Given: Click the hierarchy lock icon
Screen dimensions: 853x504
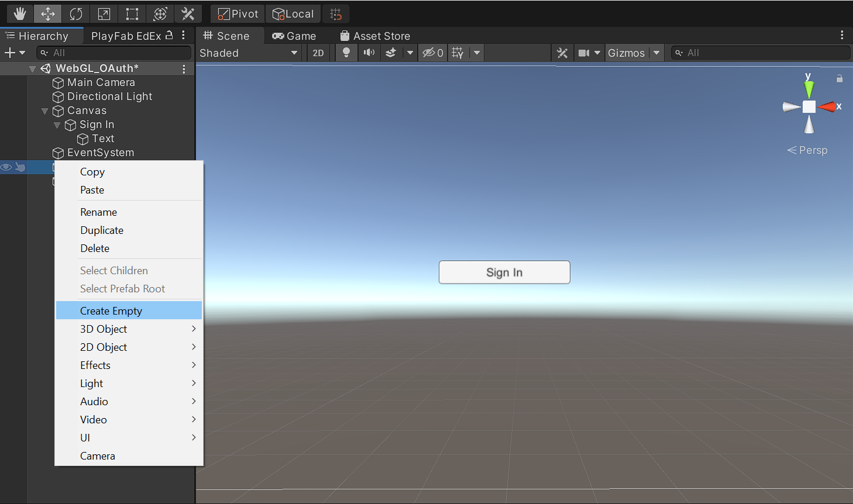Looking at the screenshot, I should pyautogui.click(x=169, y=35).
